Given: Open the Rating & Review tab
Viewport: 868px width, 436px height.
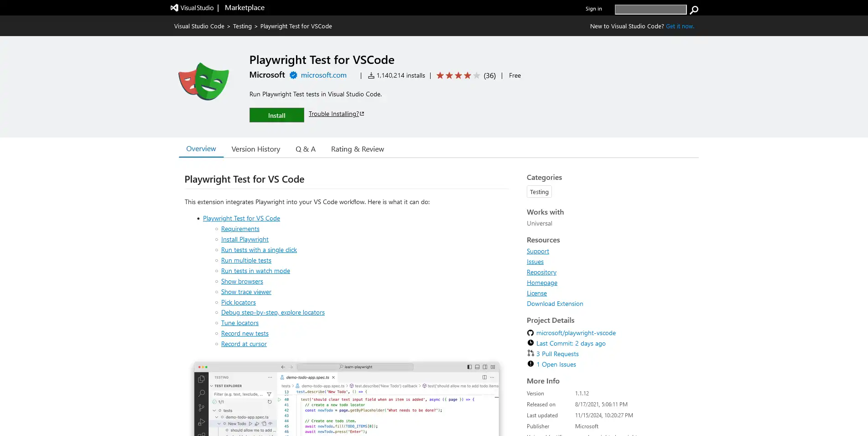Looking at the screenshot, I should click(357, 149).
